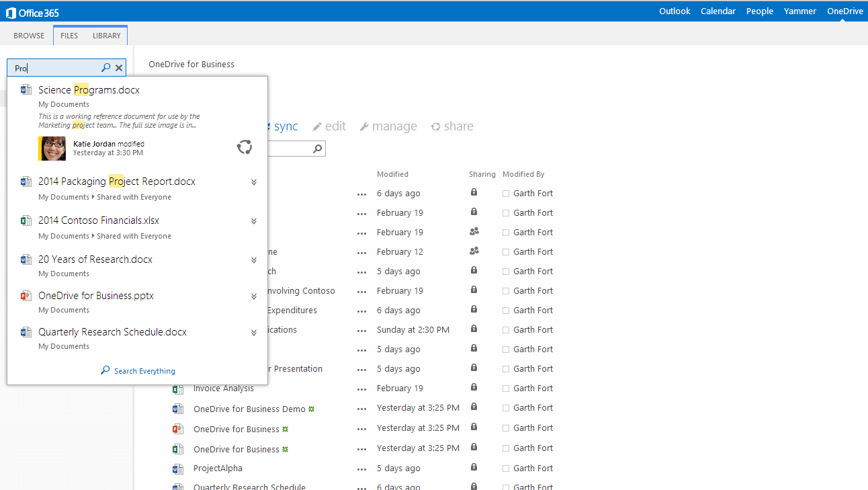Open Calendar from the top navigation
The image size is (868, 490).
(718, 11)
